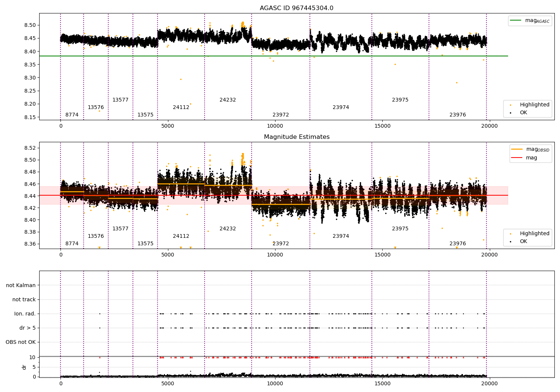560x392 pixels.
Task: Click OBSID label 24112 in middle plot
Action: pyautogui.click(x=181, y=236)
